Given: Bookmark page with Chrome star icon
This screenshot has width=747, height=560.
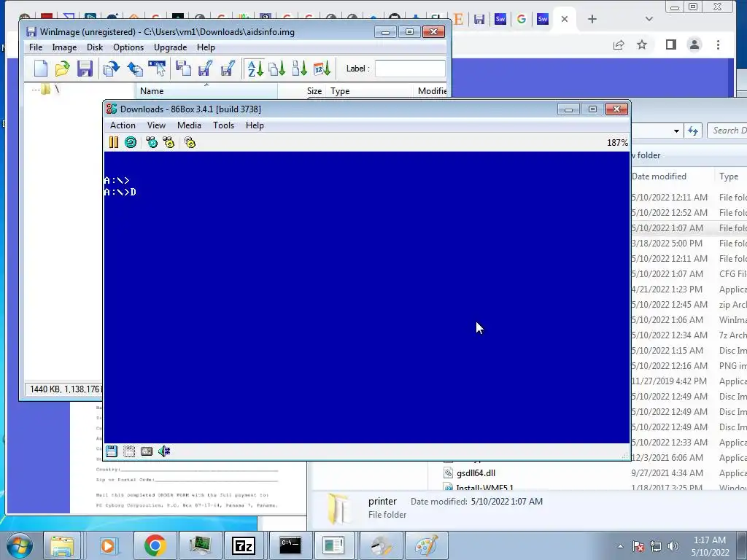Looking at the screenshot, I should tap(642, 44).
